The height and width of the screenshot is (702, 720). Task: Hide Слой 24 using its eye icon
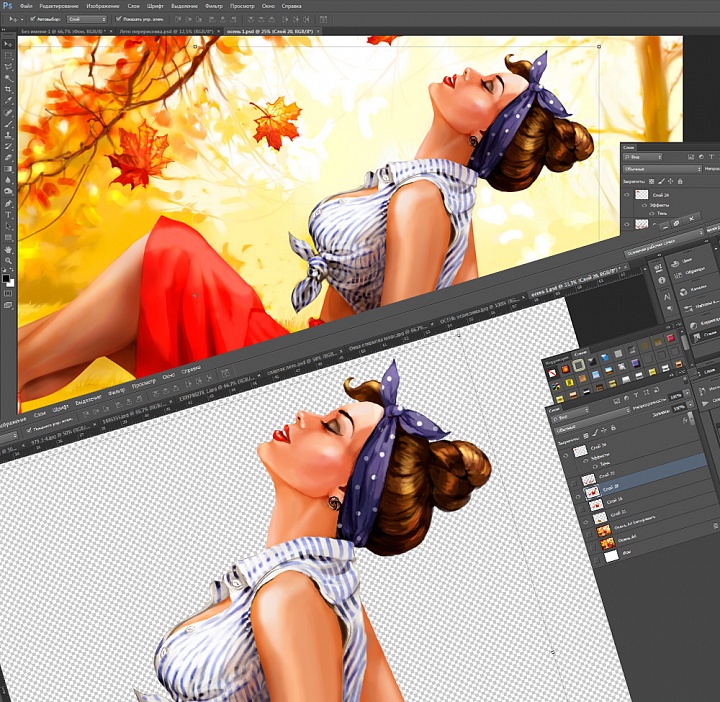tap(628, 195)
